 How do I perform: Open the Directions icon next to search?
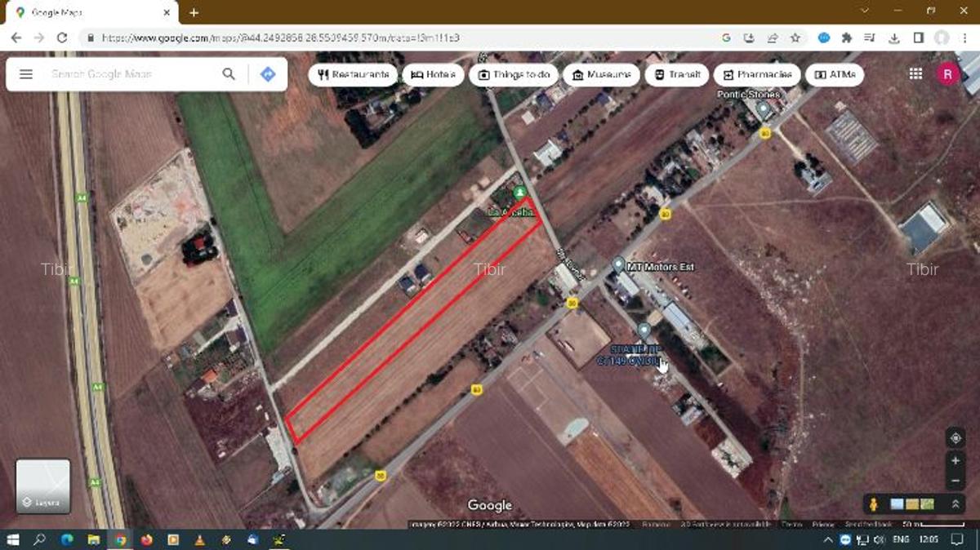pos(269,73)
